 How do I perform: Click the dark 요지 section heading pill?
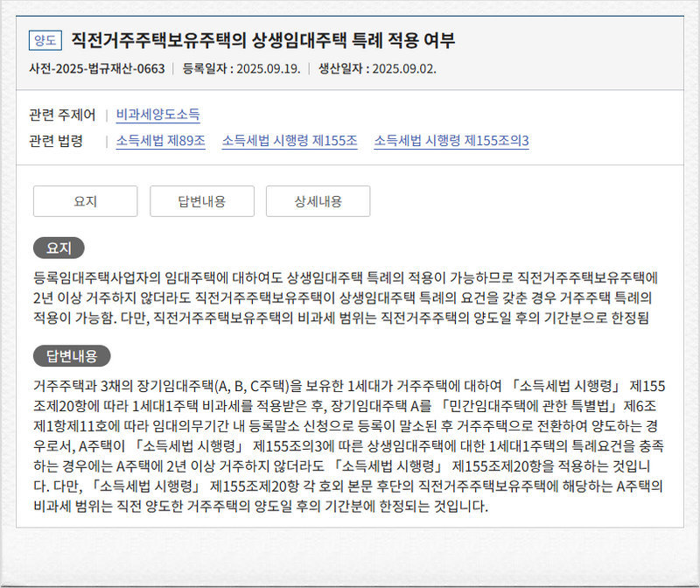[x=59, y=248]
